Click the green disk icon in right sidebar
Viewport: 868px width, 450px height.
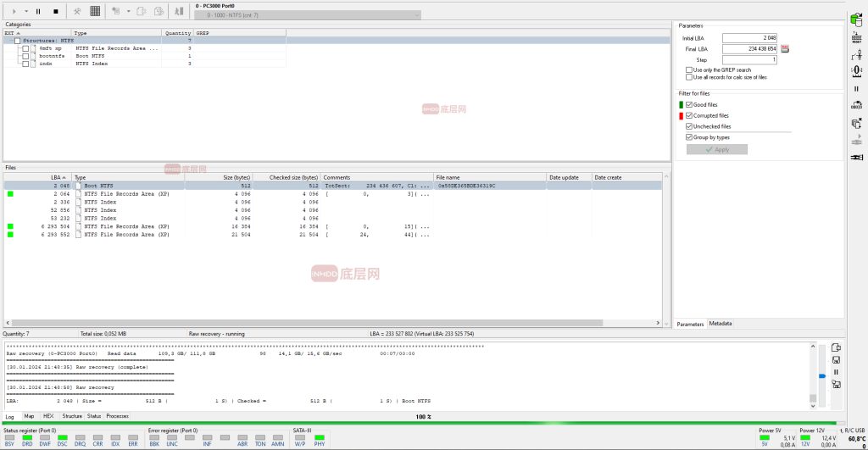pyautogui.click(x=856, y=19)
